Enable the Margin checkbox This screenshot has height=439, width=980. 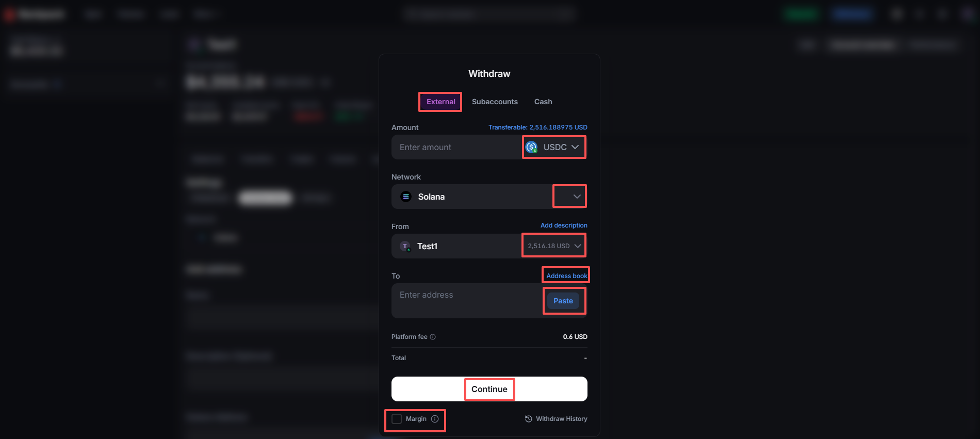(397, 419)
